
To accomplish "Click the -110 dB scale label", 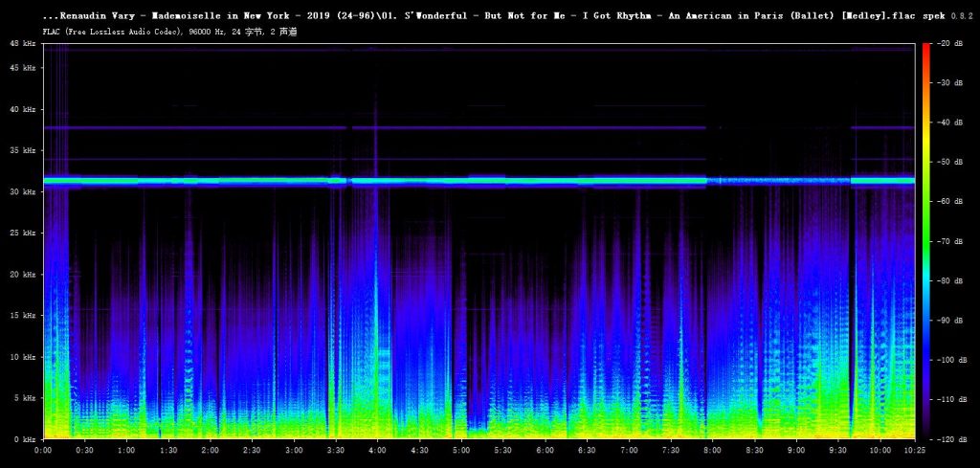I will pos(951,399).
